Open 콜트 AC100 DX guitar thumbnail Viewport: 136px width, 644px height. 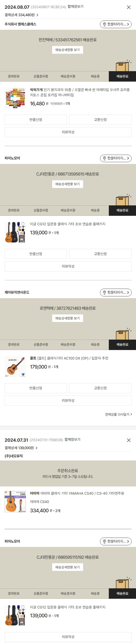coord(15,366)
